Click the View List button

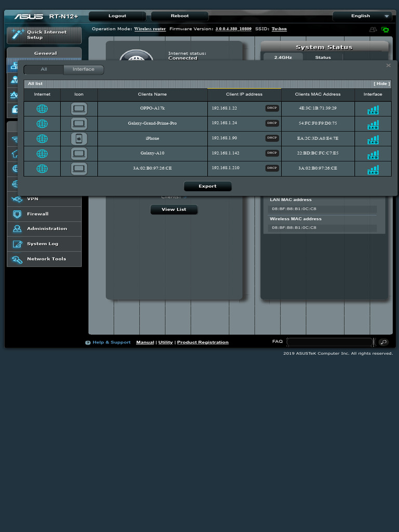click(x=174, y=209)
